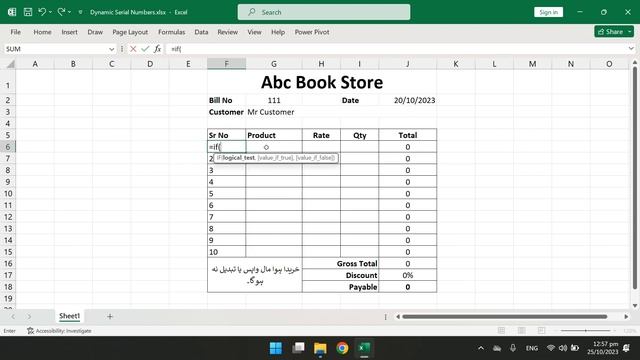
Task: Open the Share button dropdown arrow
Action: coord(630,32)
